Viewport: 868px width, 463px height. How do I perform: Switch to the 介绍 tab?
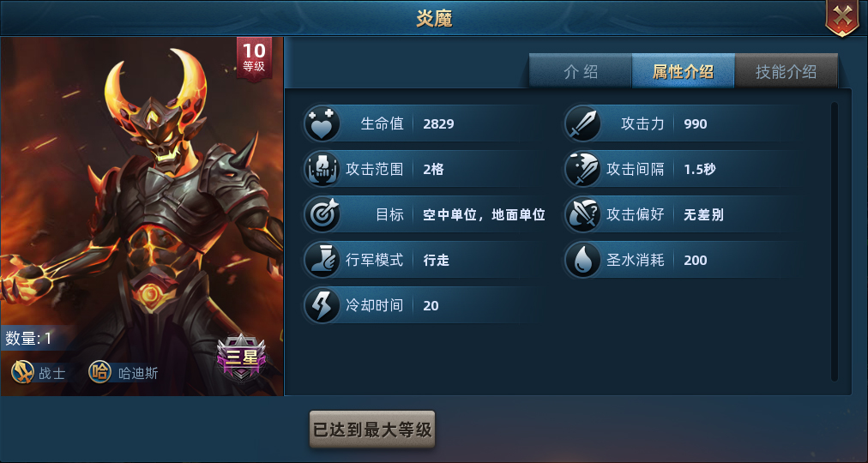pyautogui.click(x=580, y=71)
